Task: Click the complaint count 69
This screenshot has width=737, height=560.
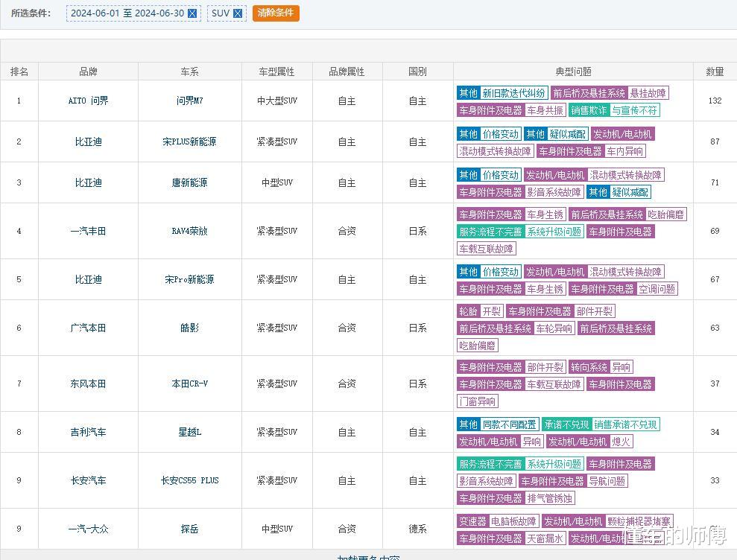Action: [715, 231]
